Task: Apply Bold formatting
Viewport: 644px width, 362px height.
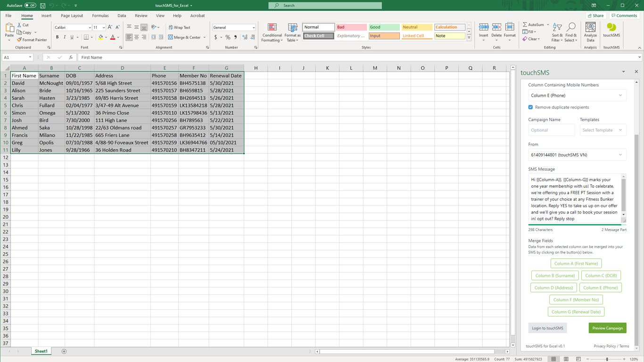Action: (58, 37)
